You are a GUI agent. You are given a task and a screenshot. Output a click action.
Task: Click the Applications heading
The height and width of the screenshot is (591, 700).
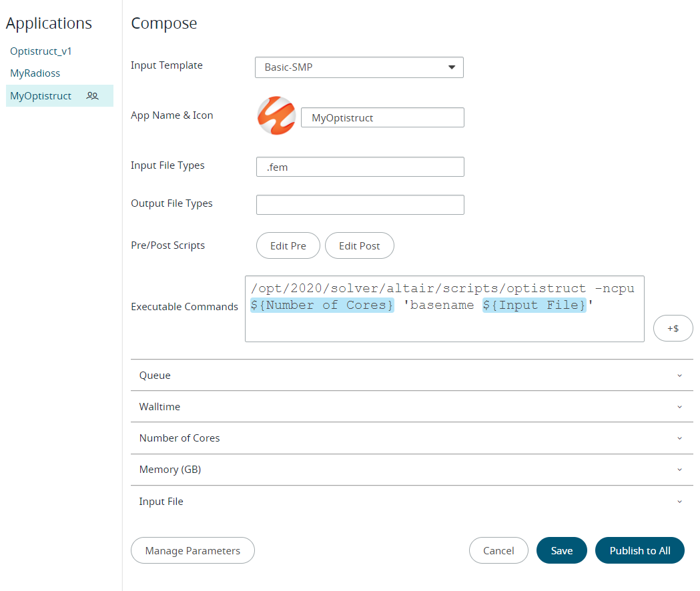coord(49,23)
